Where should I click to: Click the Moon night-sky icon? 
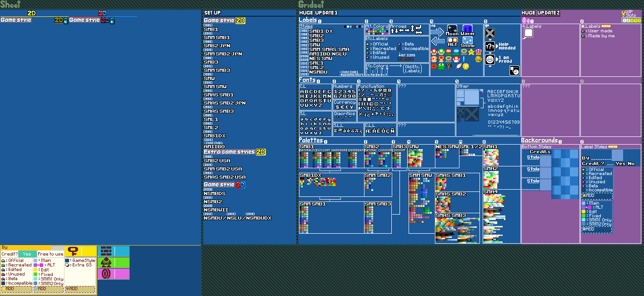(x=452, y=30)
